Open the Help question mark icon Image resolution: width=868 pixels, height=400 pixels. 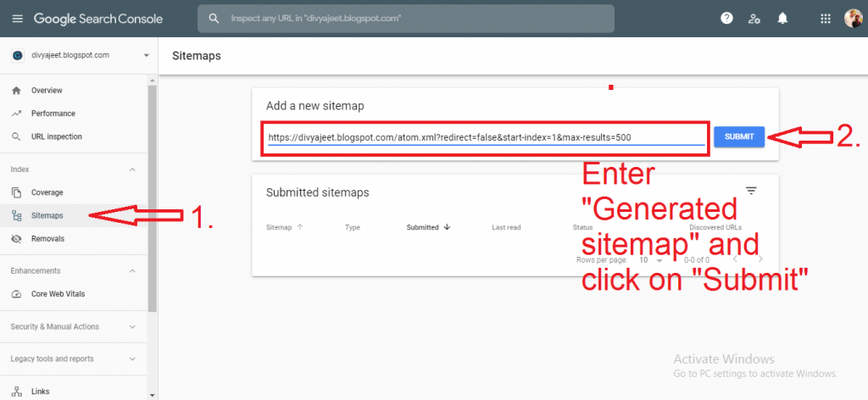[x=726, y=19]
